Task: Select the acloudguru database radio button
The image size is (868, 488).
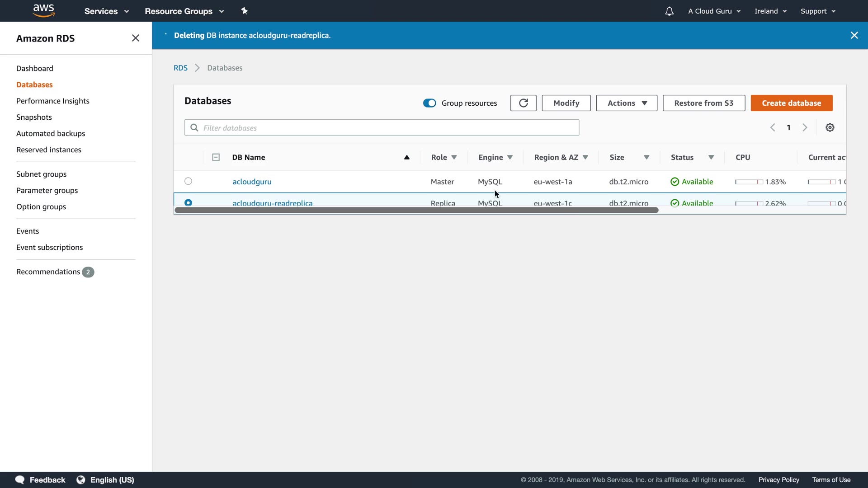Action: click(188, 181)
